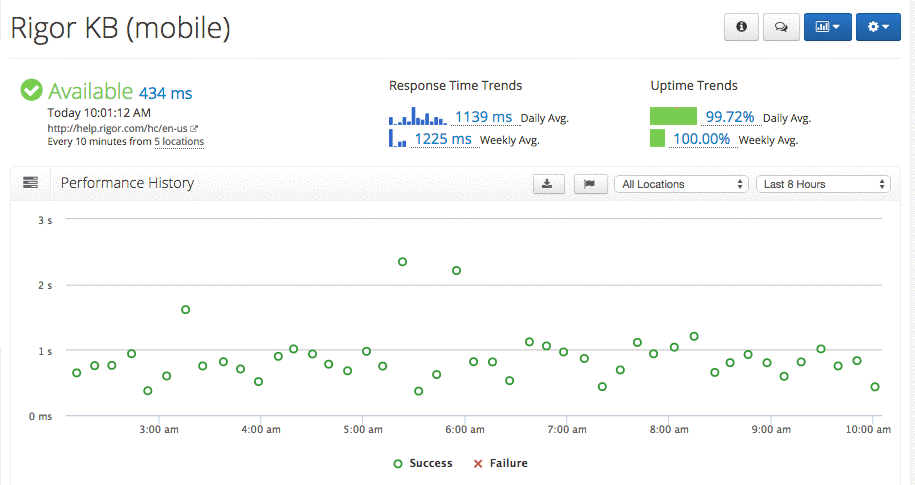915x485 pixels.
Task: Click the weekly response time sparkline
Action: (397, 138)
